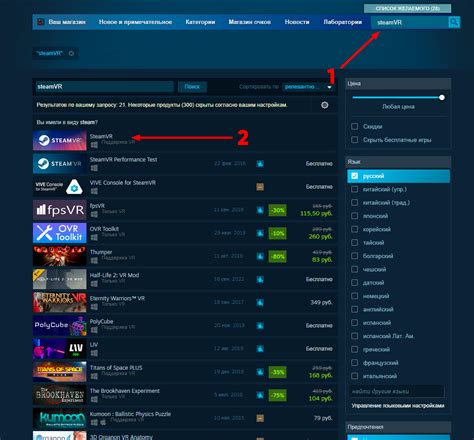The width and height of the screenshot is (474, 440).
Task: Check the японский language filter
Action: [x=355, y=216]
